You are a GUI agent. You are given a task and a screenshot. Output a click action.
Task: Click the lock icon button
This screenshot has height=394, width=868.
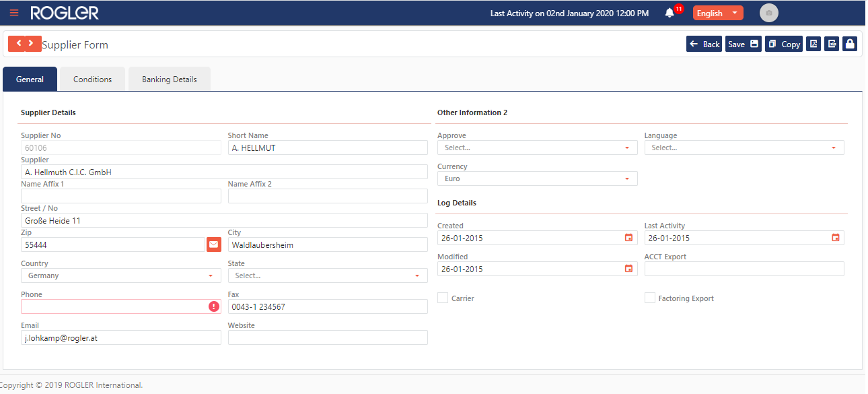[x=850, y=44]
